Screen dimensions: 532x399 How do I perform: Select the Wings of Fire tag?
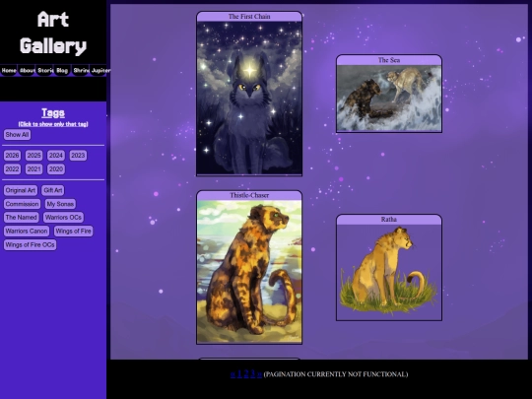tap(73, 232)
